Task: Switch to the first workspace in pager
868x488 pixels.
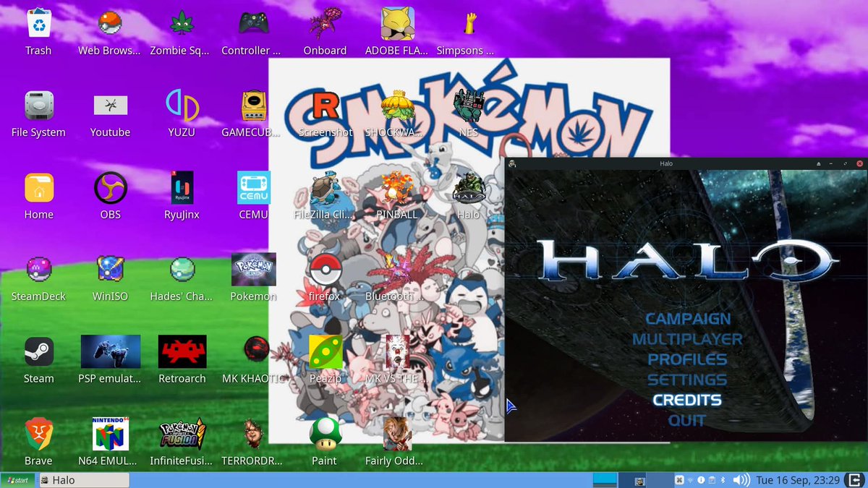Action: coord(605,480)
